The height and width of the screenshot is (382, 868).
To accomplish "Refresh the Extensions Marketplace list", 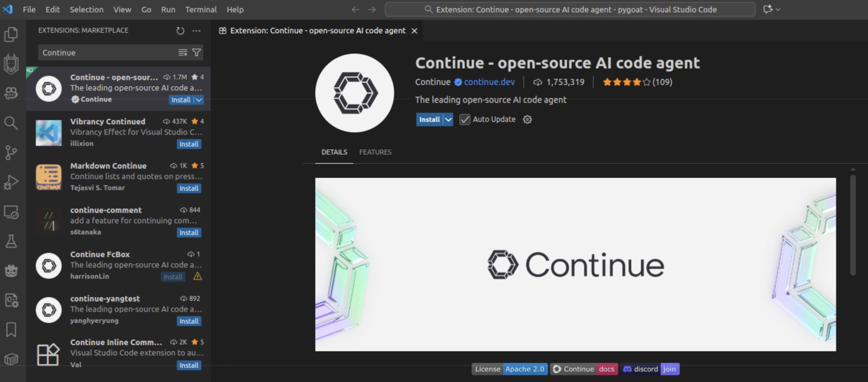I will tap(180, 30).
